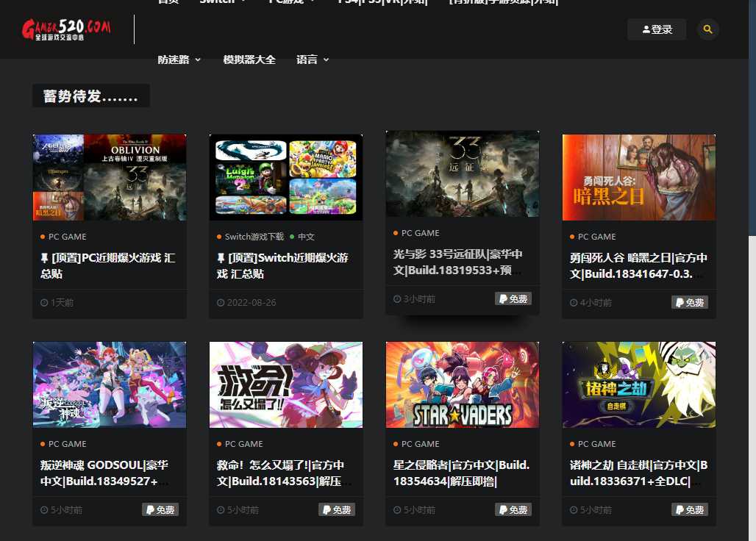The image size is (756, 541).
Task: Open the 救命!怎么又塌了 cover image
Action: pyautogui.click(x=286, y=385)
